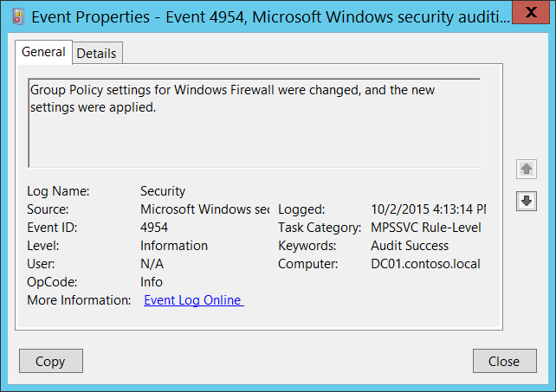Open the Event Log Online link
Screen dimensions: 556x392
tap(193, 300)
